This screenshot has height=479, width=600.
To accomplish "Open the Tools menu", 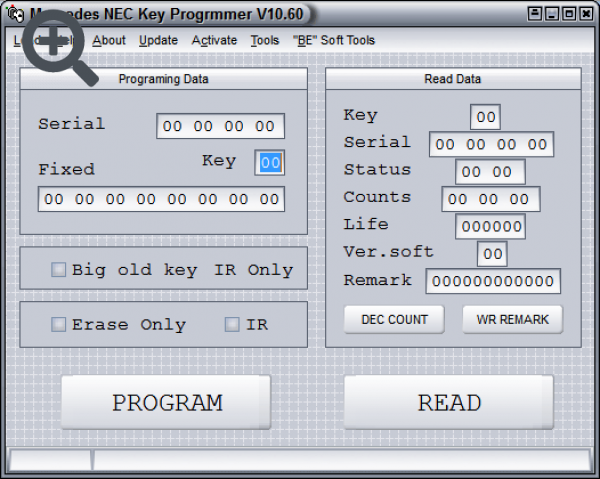I will 265,40.
